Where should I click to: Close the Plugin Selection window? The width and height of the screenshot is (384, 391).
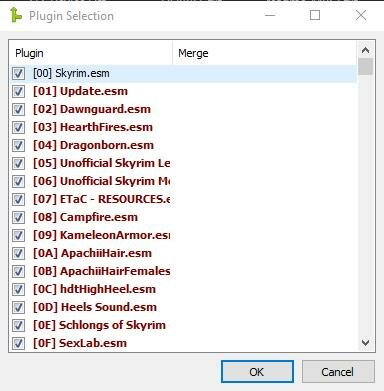point(361,15)
